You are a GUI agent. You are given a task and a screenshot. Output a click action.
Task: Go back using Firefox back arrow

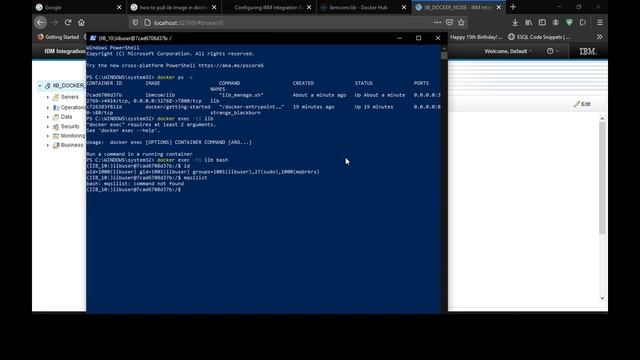[40, 22]
